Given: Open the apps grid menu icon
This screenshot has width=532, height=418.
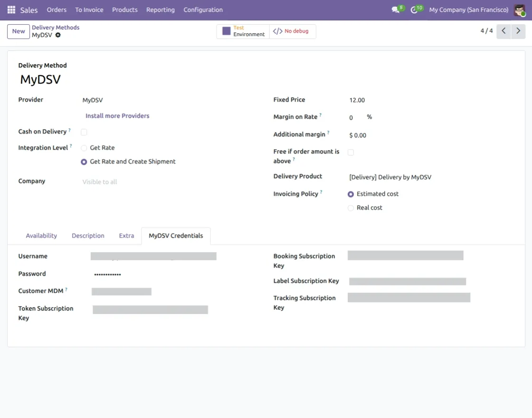Looking at the screenshot, I should pyautogui.click(x=11, y=10).
